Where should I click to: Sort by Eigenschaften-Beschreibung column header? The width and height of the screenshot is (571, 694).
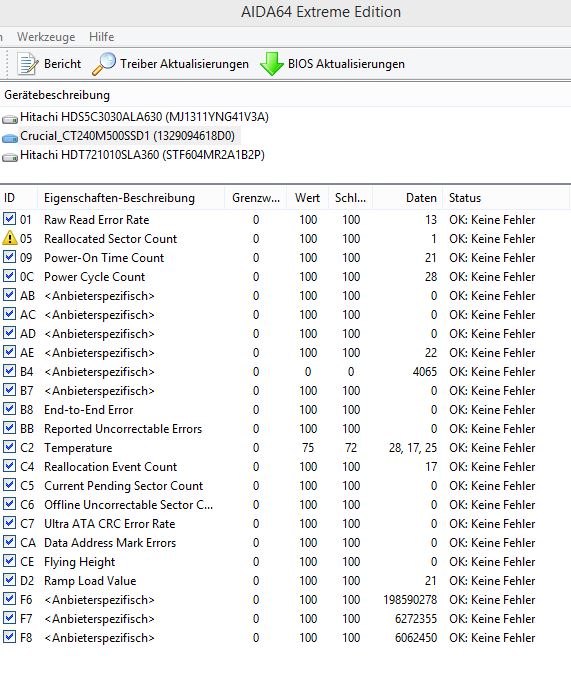tap(119, 198)
